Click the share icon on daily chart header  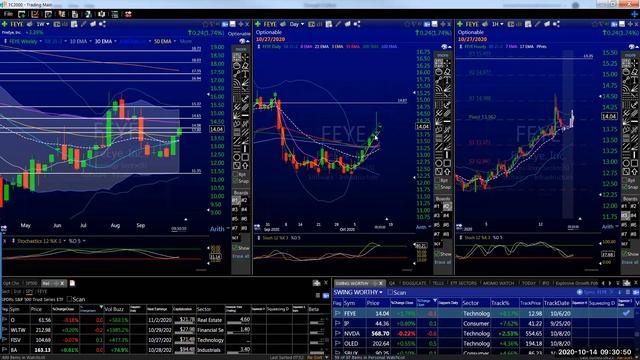coord(357,24)
